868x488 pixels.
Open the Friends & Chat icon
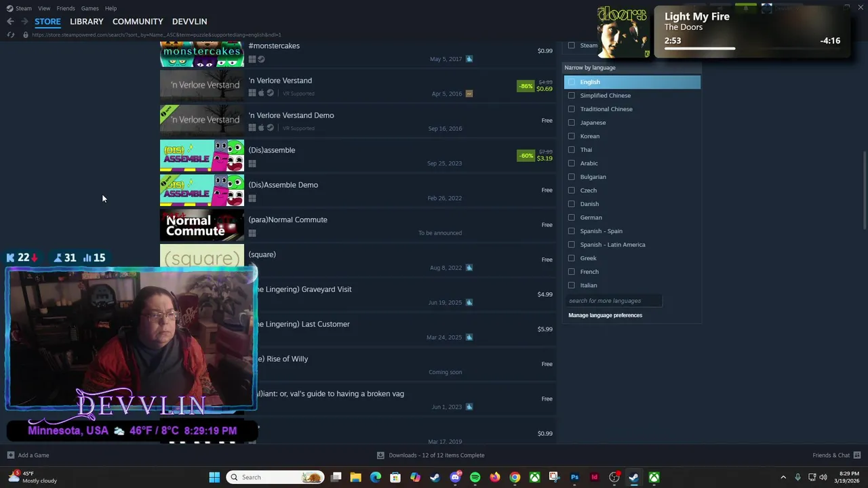click(857, 455)
